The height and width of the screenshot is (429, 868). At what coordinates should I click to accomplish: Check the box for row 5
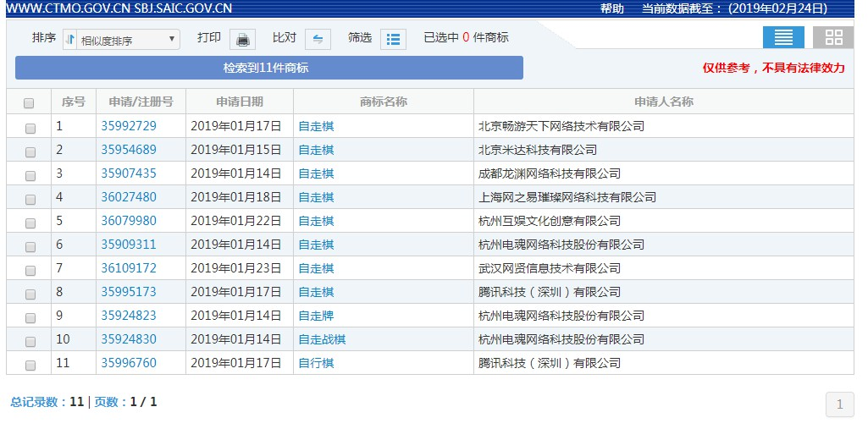(x=30, y=223)
